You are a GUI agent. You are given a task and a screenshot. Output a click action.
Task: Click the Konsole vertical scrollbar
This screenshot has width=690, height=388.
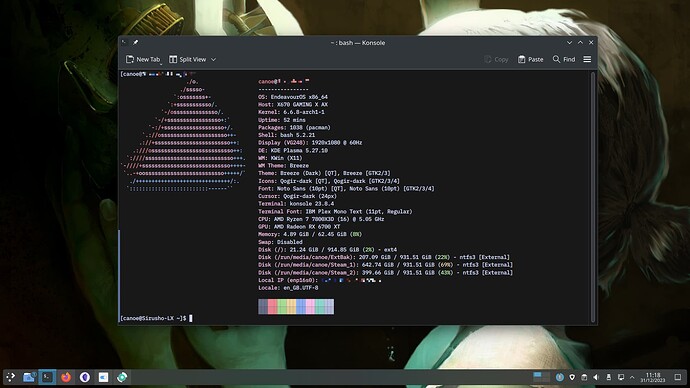click(x=593, y=197)
